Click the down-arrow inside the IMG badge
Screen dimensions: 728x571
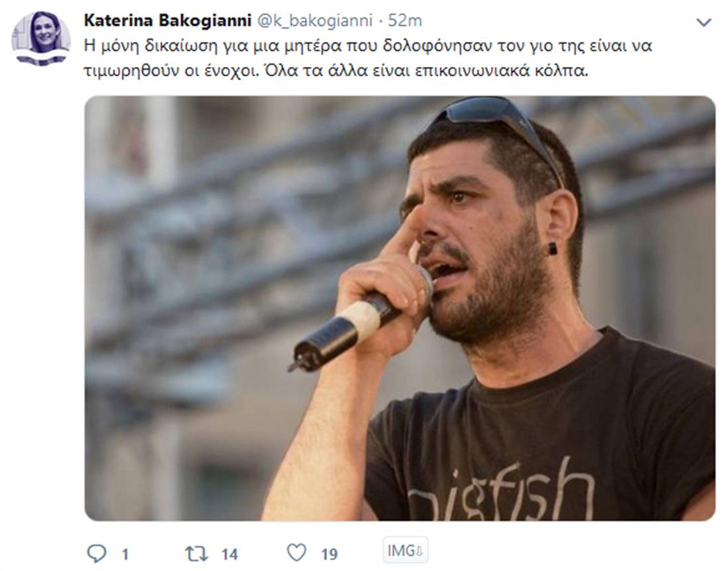pos(420,552)
